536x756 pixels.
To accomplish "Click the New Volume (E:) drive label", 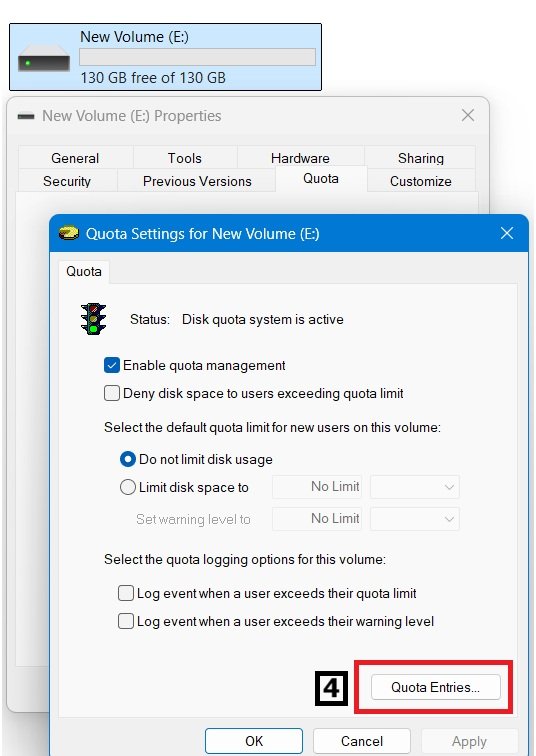I will 134,37.
